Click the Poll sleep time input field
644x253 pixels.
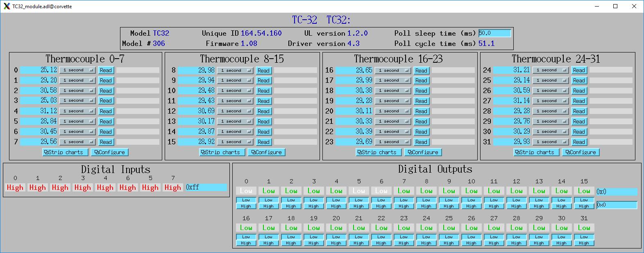pyautogui.click(x=495, y=33)
